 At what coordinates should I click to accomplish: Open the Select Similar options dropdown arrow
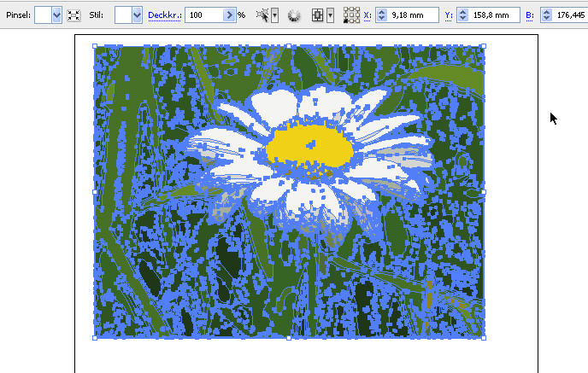[274, 15]
